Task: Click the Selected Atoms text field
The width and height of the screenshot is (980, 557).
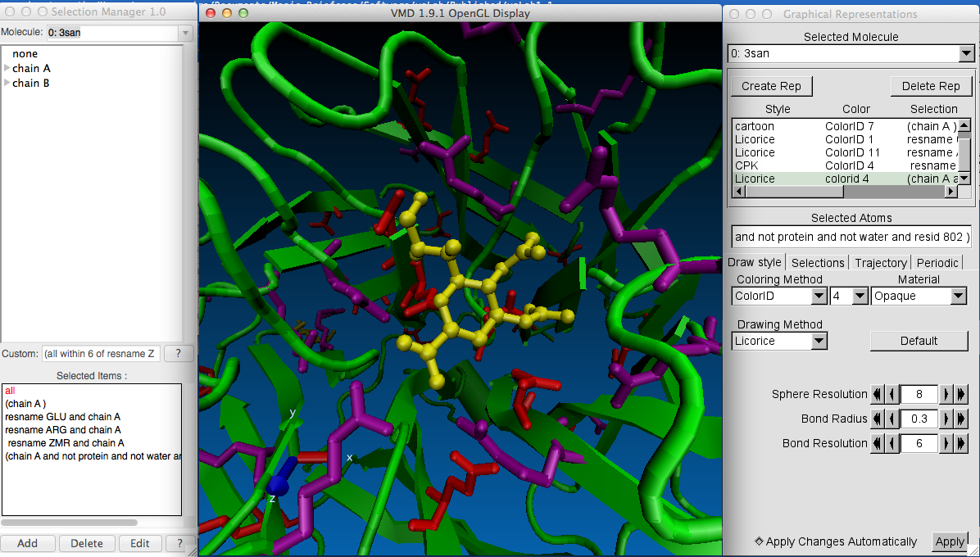Action: (x=852, y=237)
